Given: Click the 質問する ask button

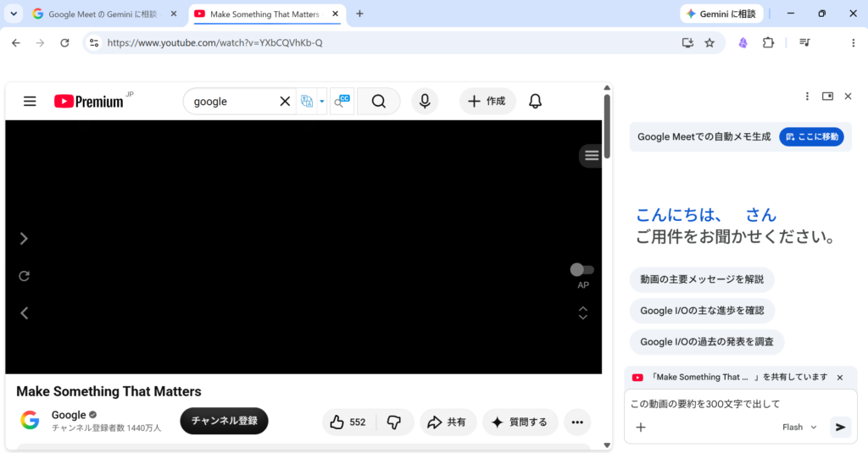Looking at the screenshot, I should [x=520, y=422].
